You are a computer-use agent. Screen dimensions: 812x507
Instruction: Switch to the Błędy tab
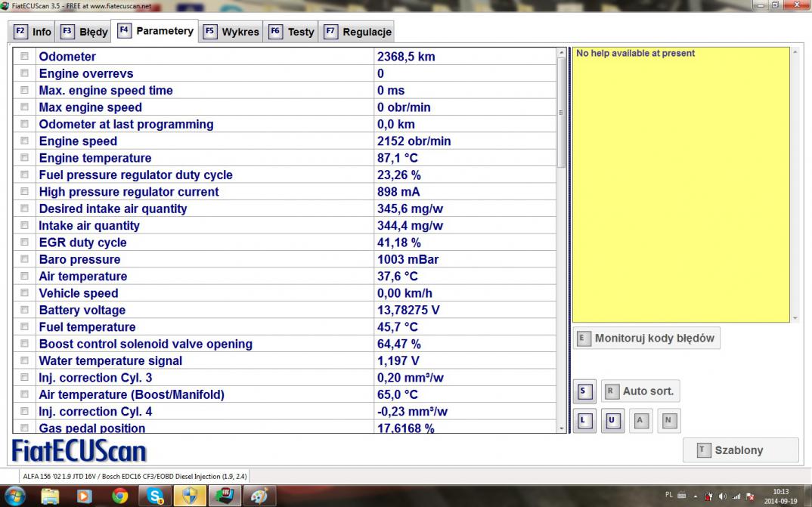[85, 32]
